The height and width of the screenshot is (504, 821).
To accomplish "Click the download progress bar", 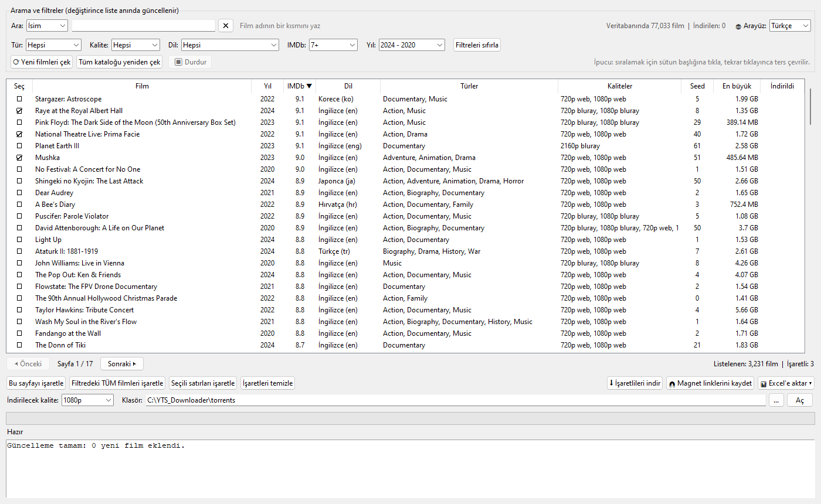I will click(x=410, y=418).
